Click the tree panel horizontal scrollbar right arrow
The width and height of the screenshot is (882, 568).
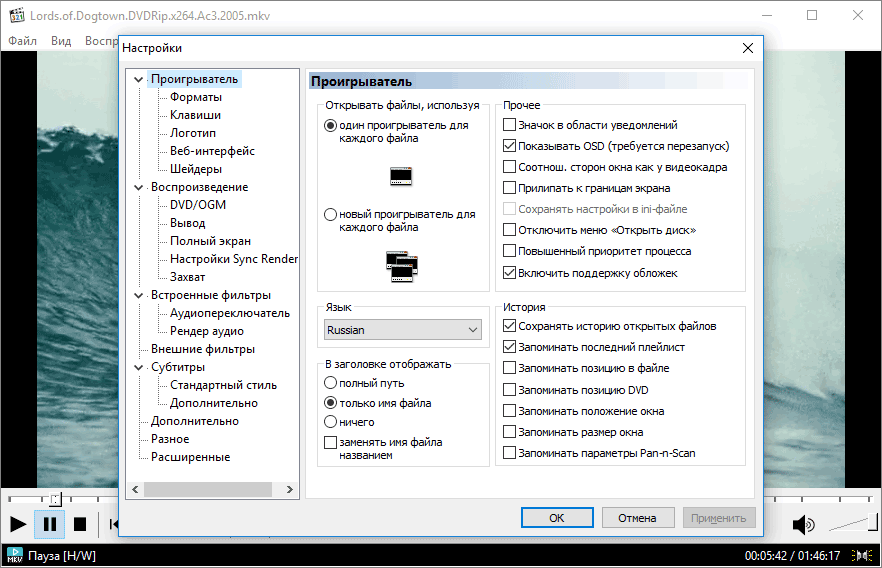pos(290,490)
